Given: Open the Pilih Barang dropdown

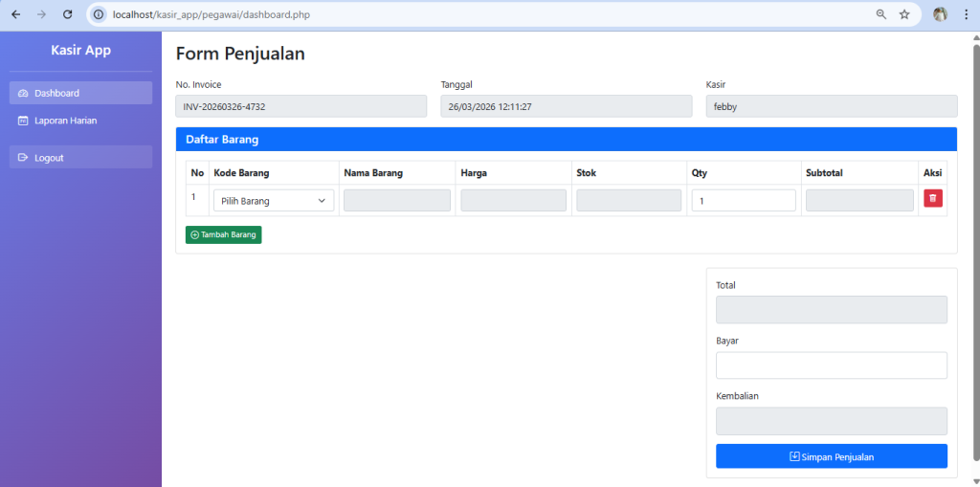Looking at the screenshot, I should (274, 201).
